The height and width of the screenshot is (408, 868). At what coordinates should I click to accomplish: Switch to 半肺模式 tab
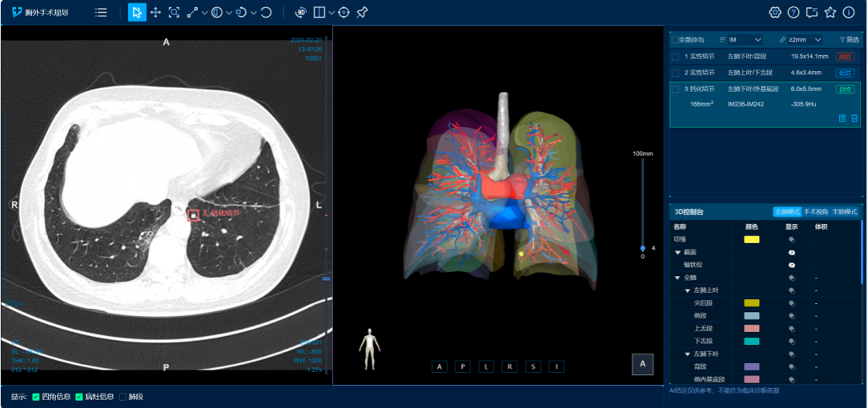[x=845, y=212]
